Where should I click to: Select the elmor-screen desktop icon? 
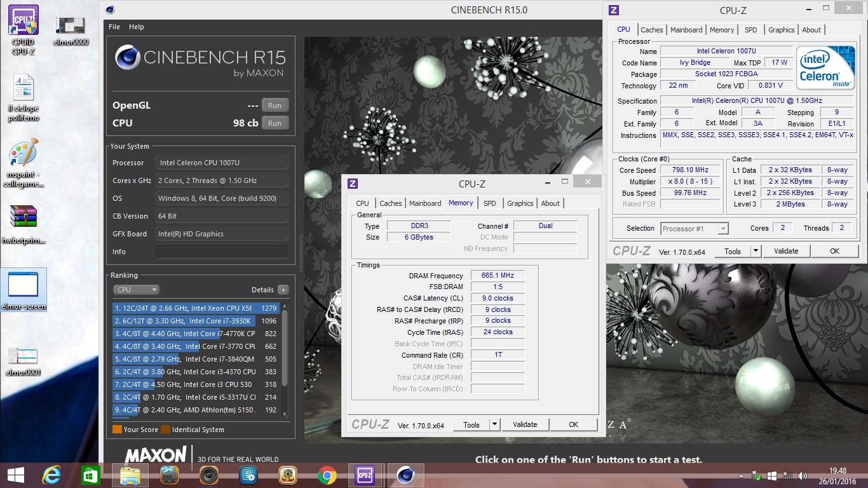click(23, 291)
